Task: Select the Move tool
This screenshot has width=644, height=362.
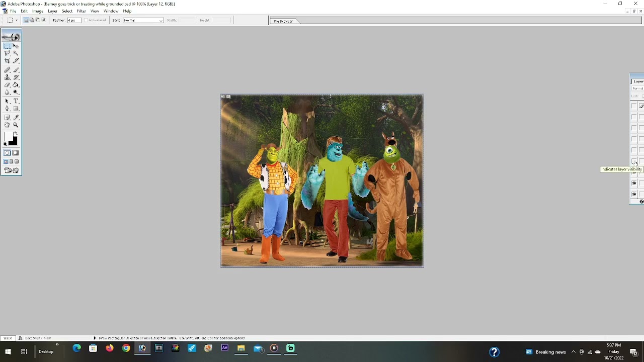Action: [16, 46]
